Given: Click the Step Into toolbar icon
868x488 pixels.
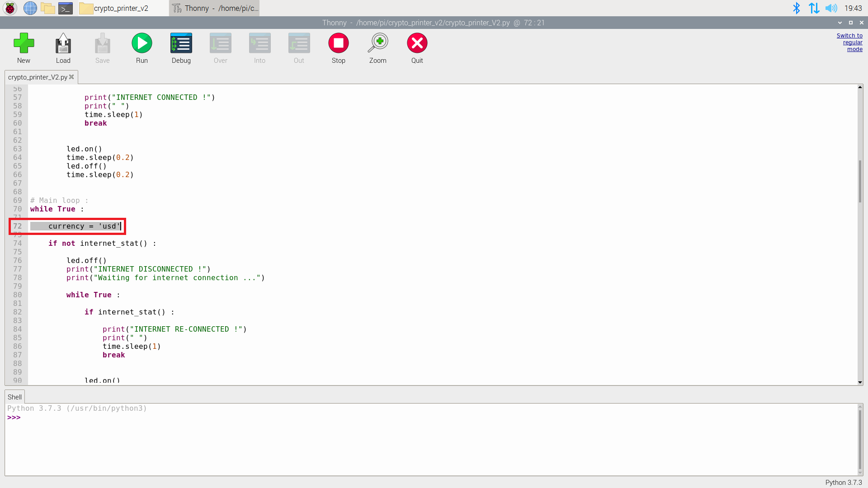Looking at the screenshot, I should (x=259, y=43).
